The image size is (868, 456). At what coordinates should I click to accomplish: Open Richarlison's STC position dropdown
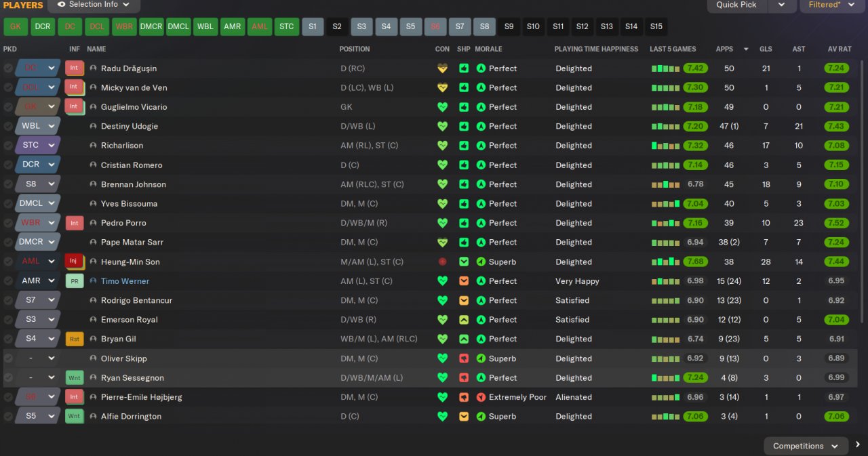coord(37,146)
